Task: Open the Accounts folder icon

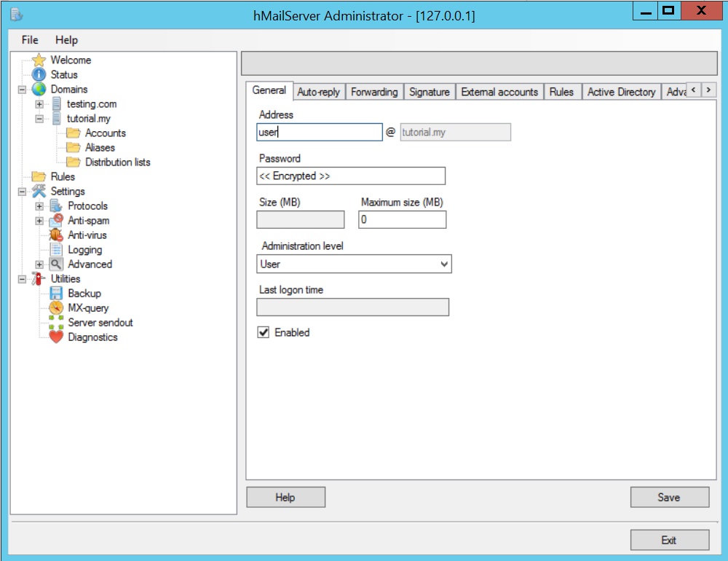Action: 73,133
